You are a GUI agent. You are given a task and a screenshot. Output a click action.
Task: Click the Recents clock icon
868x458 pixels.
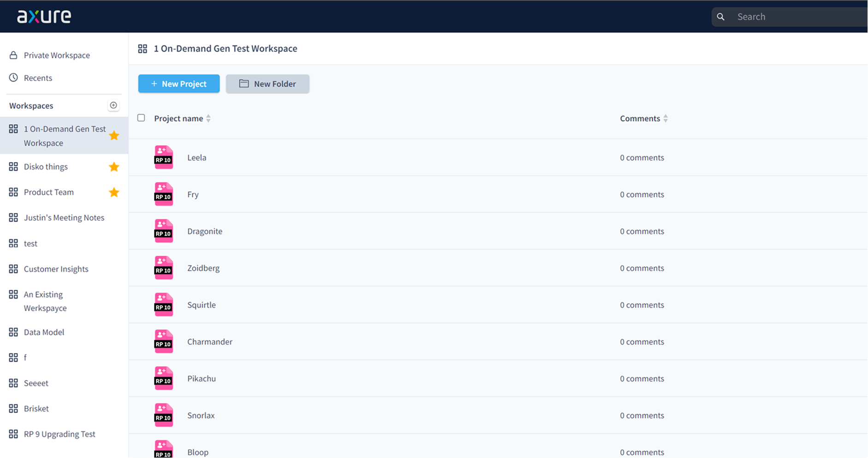click(x=13, y=77)
